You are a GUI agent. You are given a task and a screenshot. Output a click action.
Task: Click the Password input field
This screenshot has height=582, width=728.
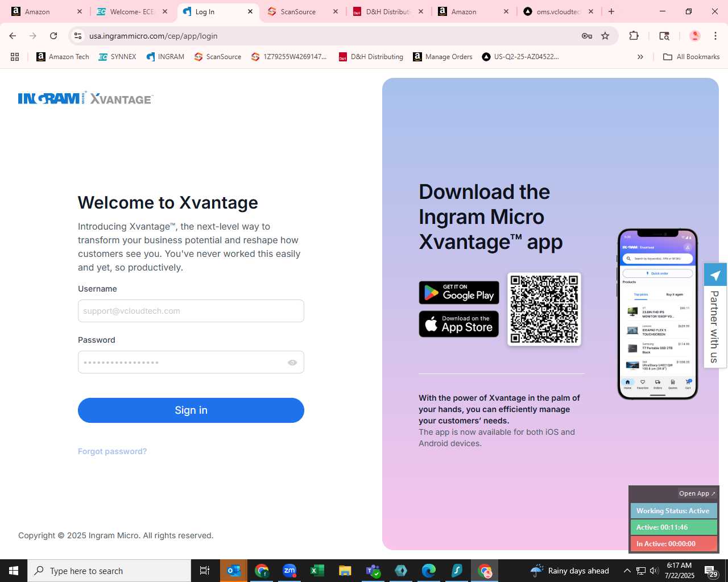pos(191,362)
